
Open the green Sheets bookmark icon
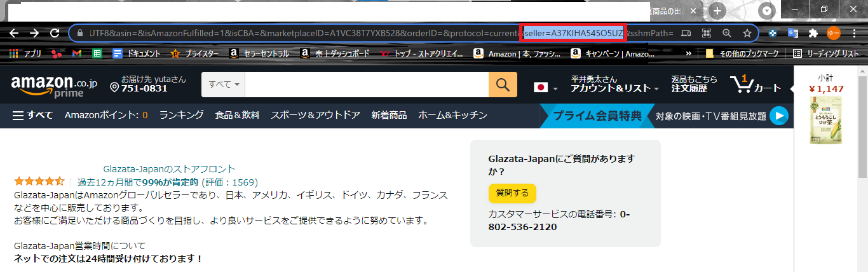point(97,54)
